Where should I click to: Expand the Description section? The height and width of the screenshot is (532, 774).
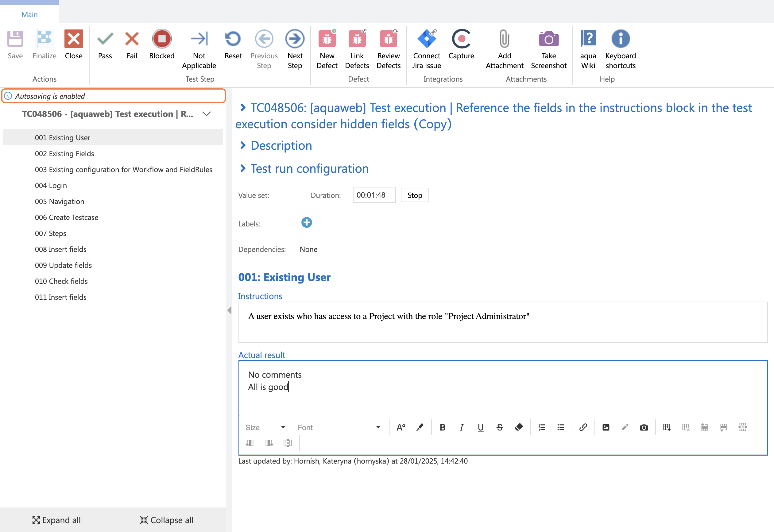(x=281, y=146)
